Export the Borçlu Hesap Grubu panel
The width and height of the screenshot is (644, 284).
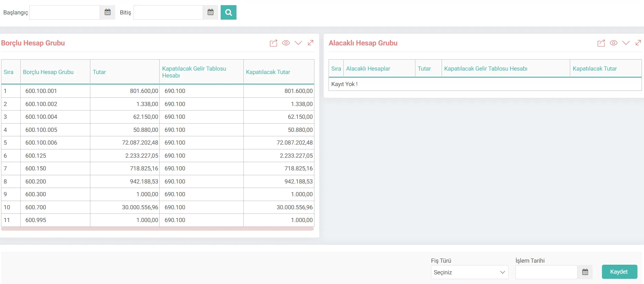coord(273,43)
